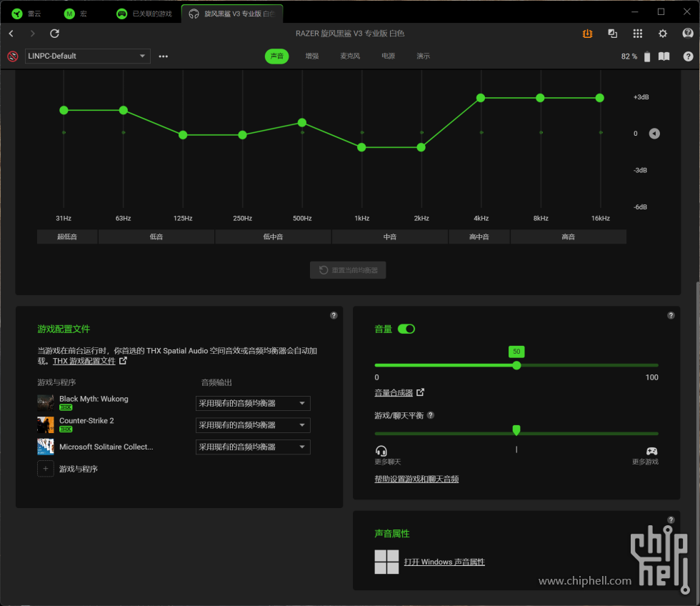Click the 超低音 band label
Image resolution: width=700 pixels, height=606 pixels.
click(x=67, y=237)
